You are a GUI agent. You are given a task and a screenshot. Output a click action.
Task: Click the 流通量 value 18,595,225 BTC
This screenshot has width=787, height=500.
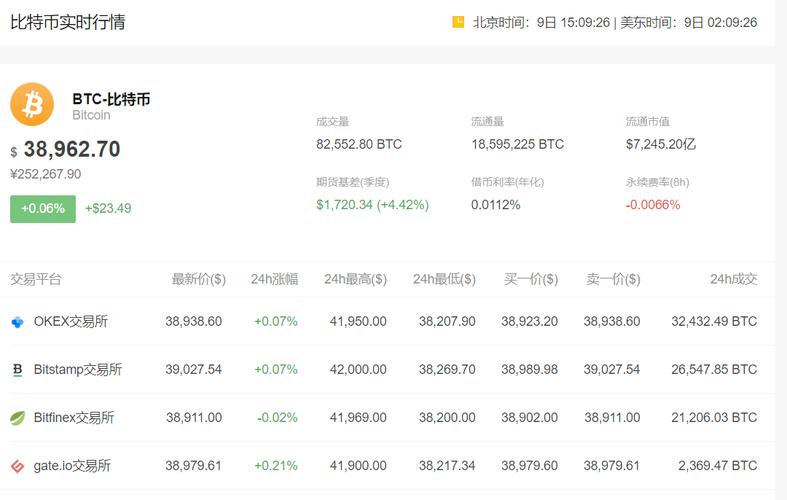point(517,145)
